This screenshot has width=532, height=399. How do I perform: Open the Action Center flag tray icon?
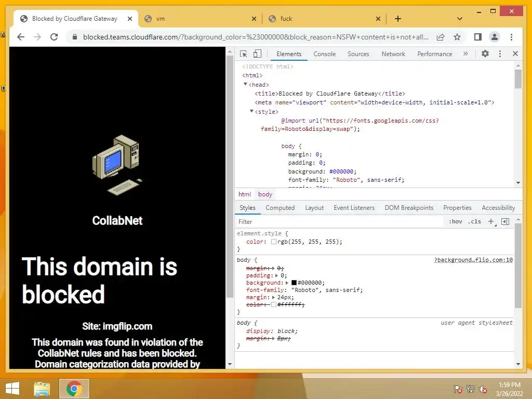[x=458, y=389]
